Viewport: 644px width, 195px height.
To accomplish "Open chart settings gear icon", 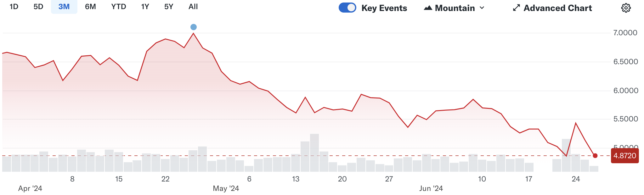I will click(626, 8).
